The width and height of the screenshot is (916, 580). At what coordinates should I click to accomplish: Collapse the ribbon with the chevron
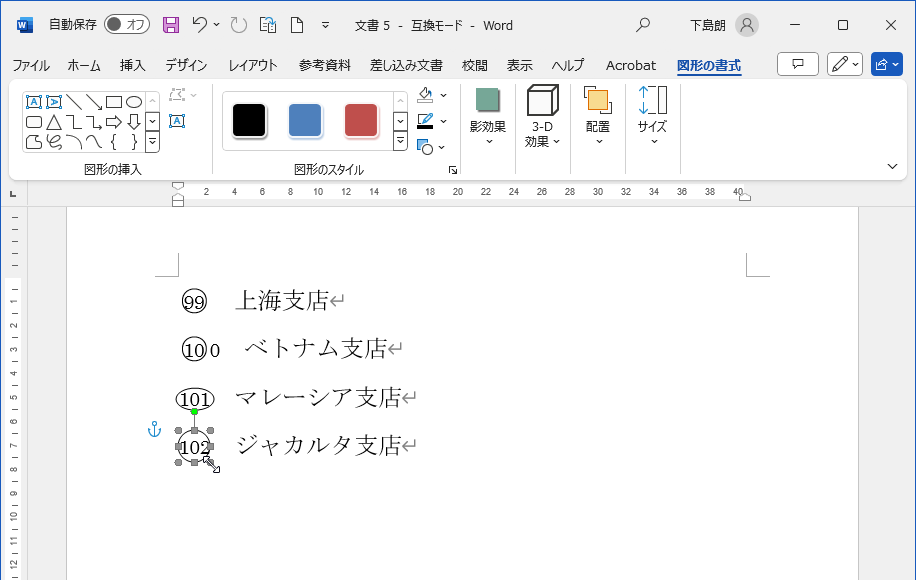click(892, 166)
